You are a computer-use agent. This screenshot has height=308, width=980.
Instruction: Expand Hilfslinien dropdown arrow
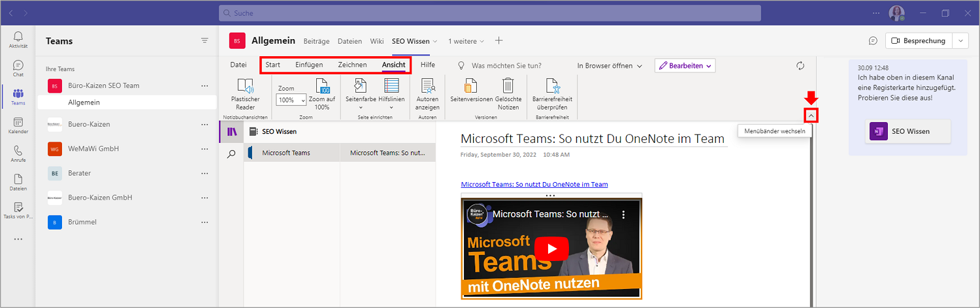(x=391, y=107)
